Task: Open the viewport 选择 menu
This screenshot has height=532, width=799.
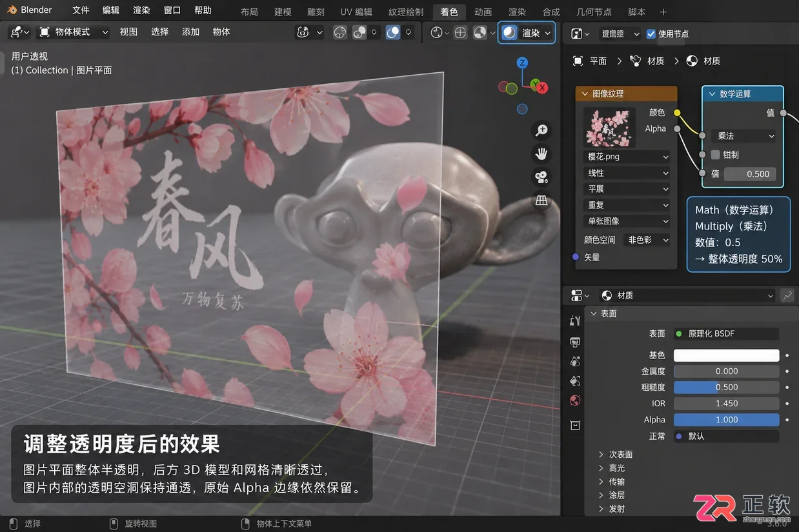Action: [159, 32]
